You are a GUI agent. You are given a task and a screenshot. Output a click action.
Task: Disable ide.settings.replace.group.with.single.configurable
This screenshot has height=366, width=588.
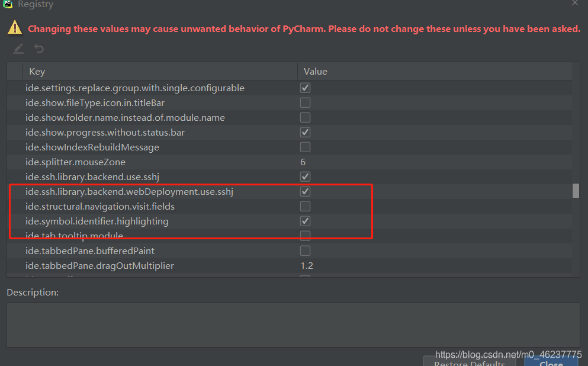(305, 88)
